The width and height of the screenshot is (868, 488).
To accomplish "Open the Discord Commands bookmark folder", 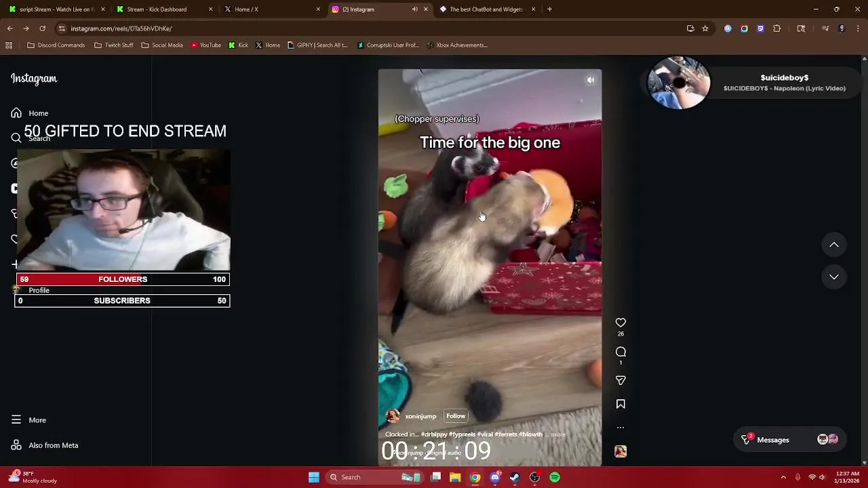I will point(56,45).
